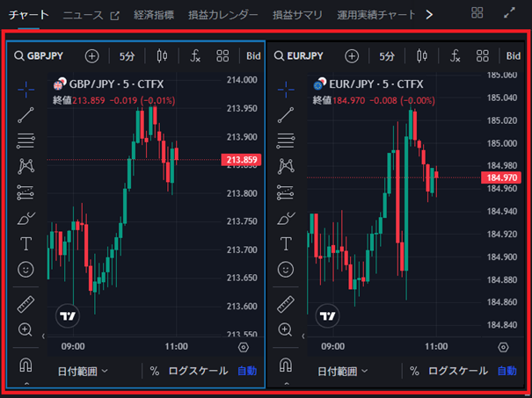Open the 5分 interval menu on GBPJPY chart
Screen dimensions: 532x398
pos(127,56)
